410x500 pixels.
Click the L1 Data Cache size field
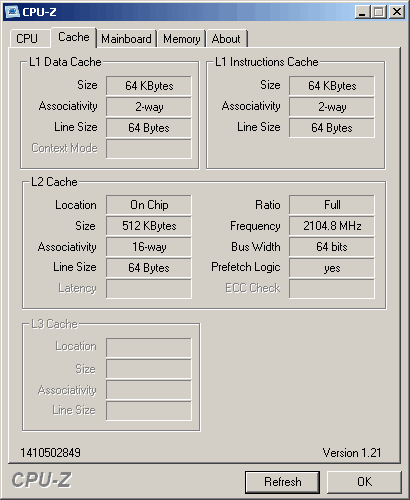(149, 86)
